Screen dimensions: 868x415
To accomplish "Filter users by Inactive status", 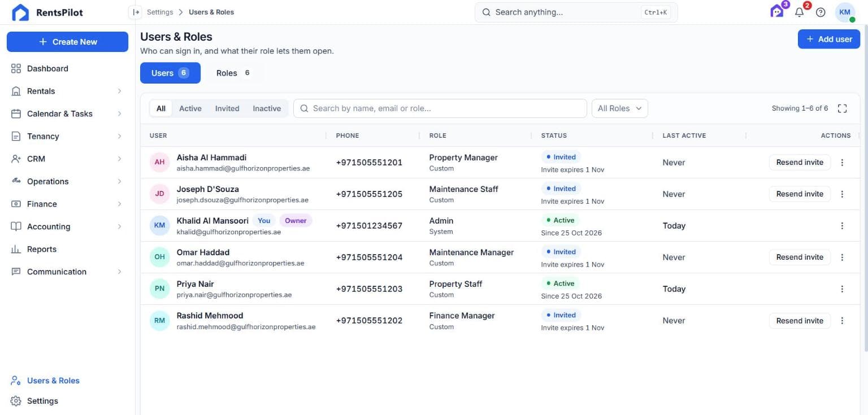I will (x=267, y=108).
